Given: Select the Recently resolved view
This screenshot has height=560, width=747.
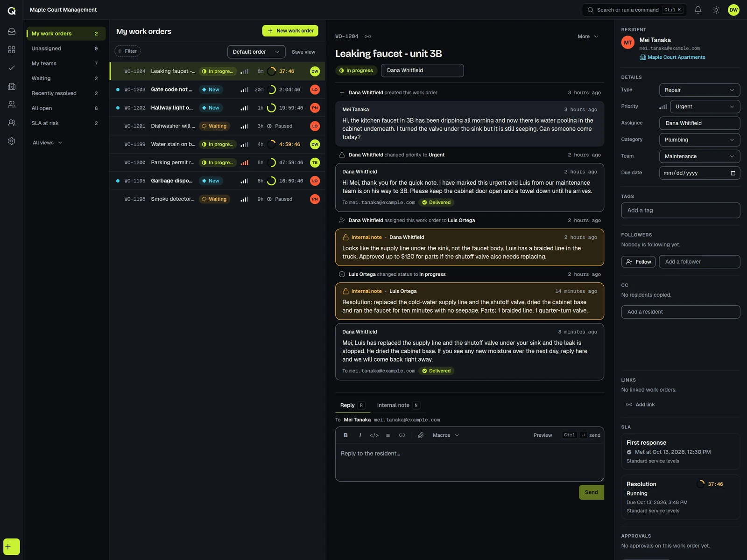Looking at the screenshot, I should click(x=65, y=93).
